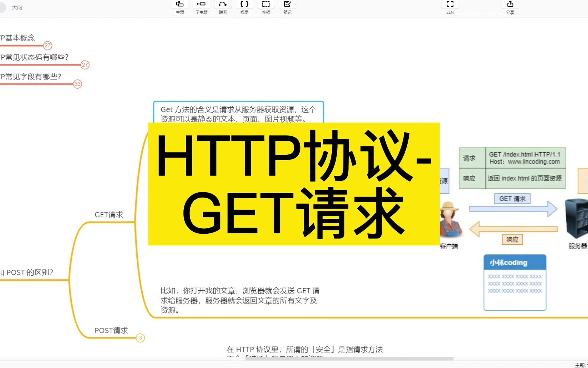Screen dimensions: 588x368
Task: Click the 小林coding card in the diagram
Action: [515, 282]
